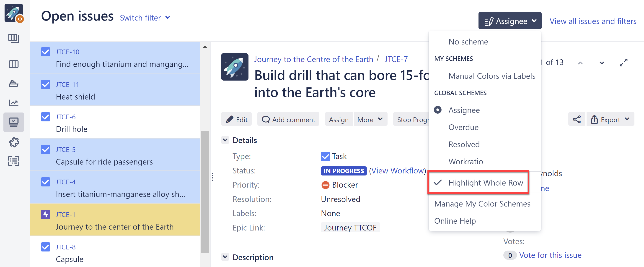Open the More actions dropdown
This screenshot has width=644, height=267.
click(370, 119)
